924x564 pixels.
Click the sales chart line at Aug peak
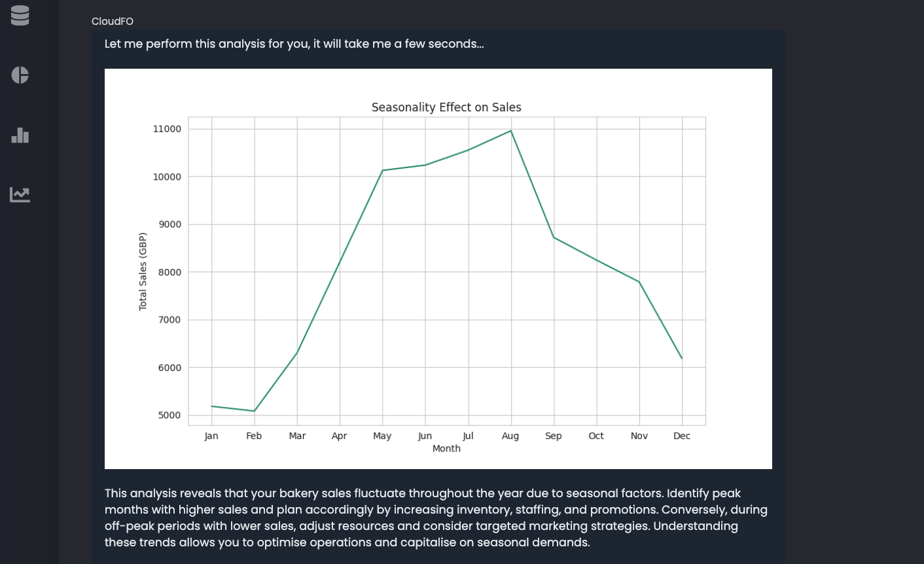coord(510,131)
